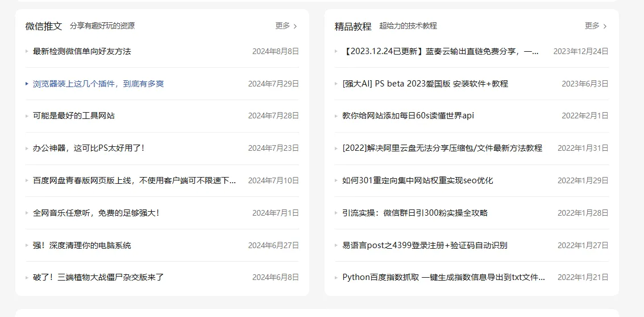The height and width of the screenshot is (317, 644).
Task: Open article 强！深度清理你的电脑系统
Action: click(82, 245)
